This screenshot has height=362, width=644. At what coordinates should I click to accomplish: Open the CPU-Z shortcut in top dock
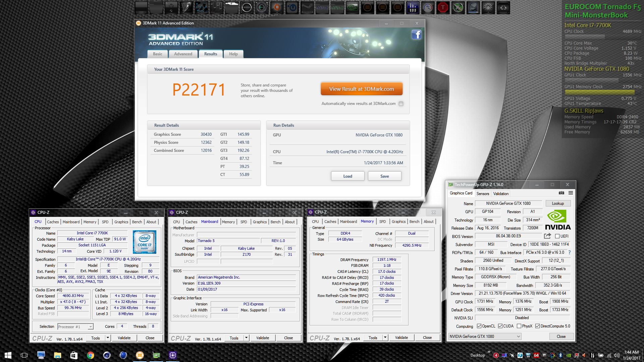[322, 8]
